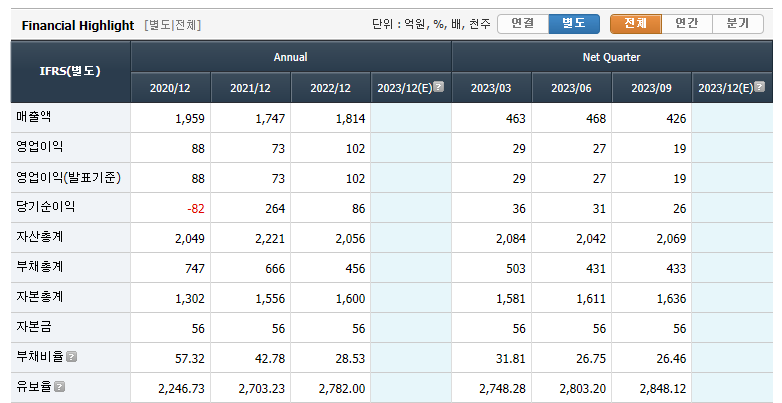Click the 86 net income value
Screen dimensions: 782x403
[358, 208]
